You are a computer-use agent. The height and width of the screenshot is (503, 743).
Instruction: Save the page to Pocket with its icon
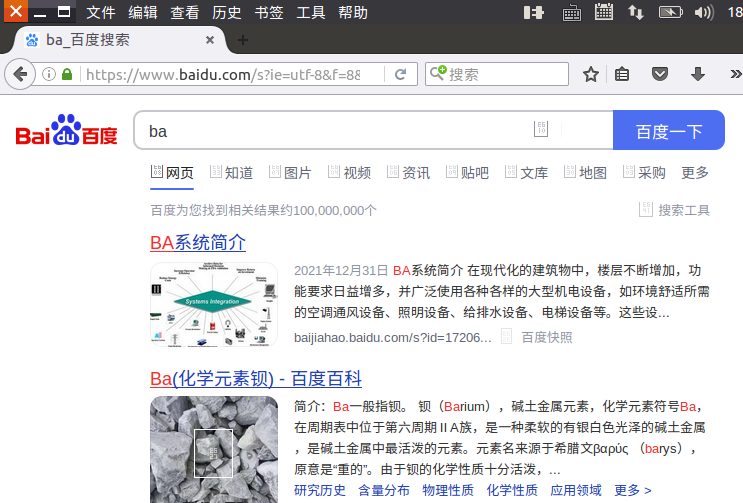coord(660,74)
